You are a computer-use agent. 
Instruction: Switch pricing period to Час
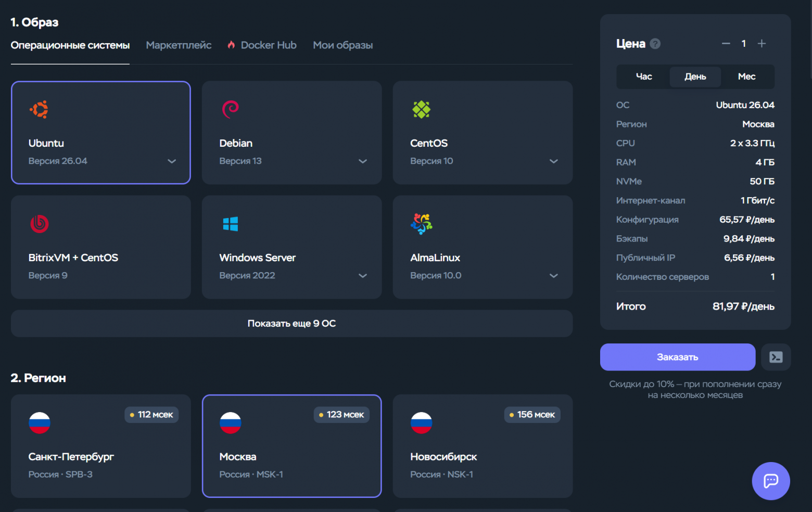click(644, 76)
